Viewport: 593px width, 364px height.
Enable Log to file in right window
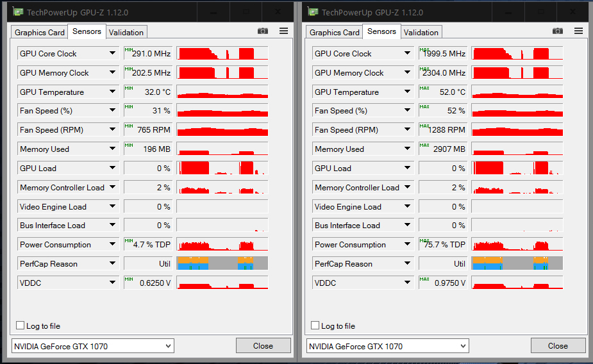point(315,326)
